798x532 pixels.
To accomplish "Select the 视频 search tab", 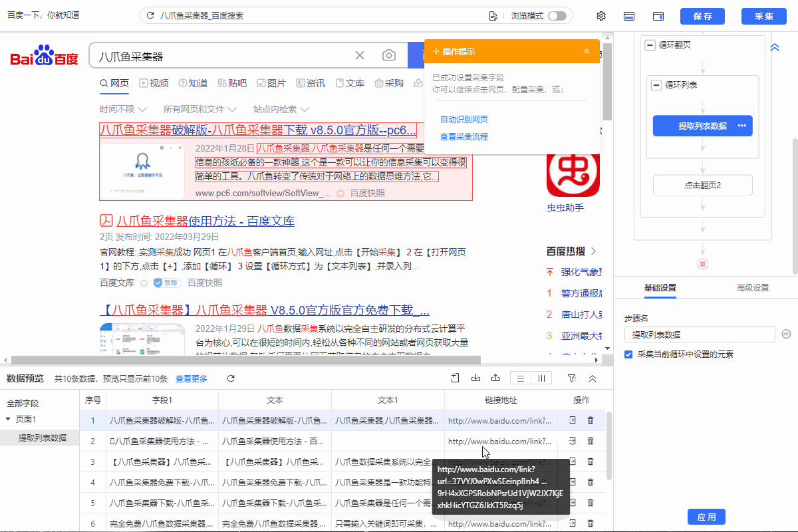I will click(154, 83).
